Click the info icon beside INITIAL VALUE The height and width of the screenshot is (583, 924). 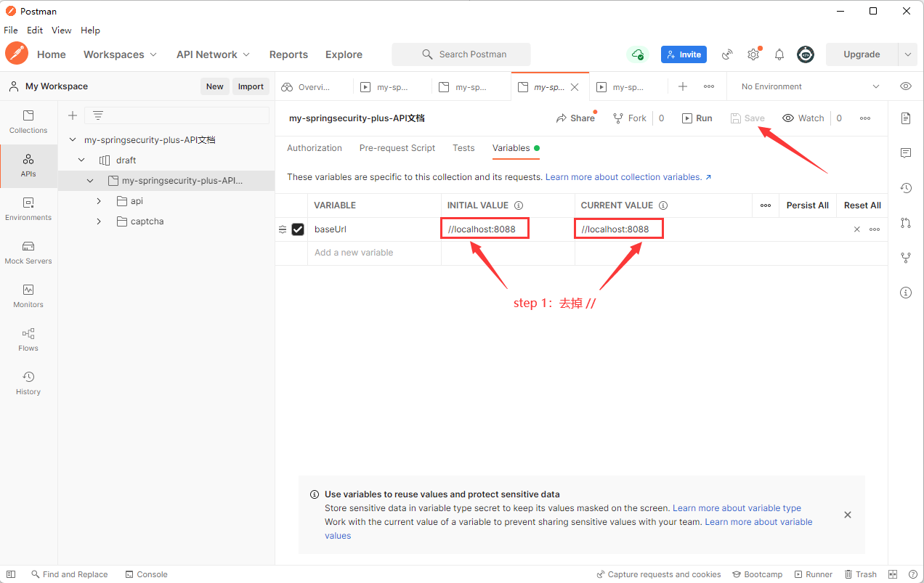click(519, 205)
